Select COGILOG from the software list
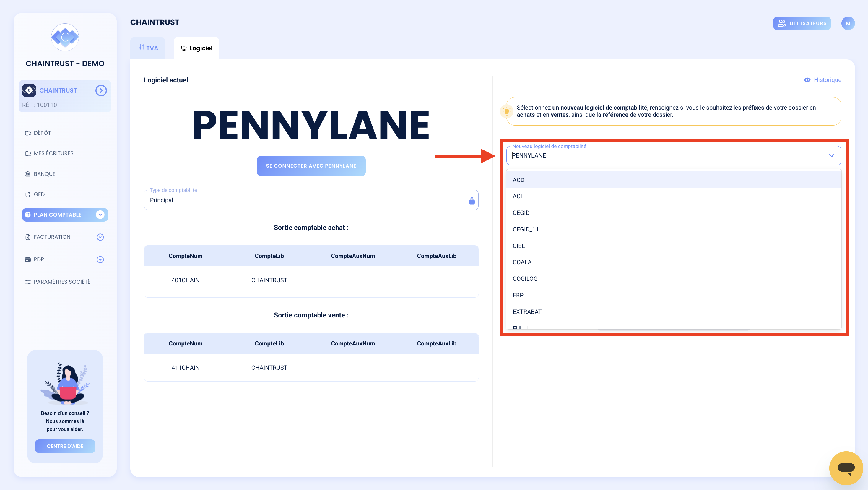The height and width of the screenshot is (490, 868). click(x=674, y=279)
